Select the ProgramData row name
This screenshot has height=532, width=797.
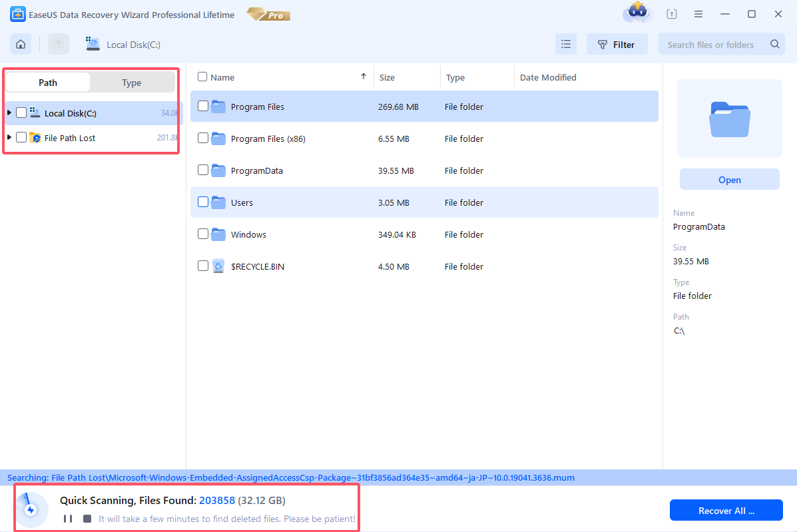(257, 170)
